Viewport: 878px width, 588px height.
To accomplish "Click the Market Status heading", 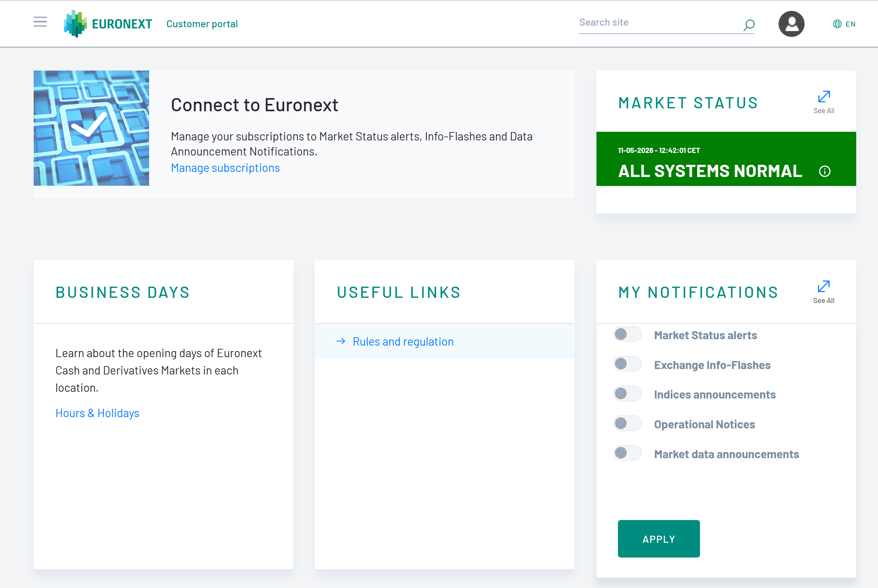I will point(688,103).
